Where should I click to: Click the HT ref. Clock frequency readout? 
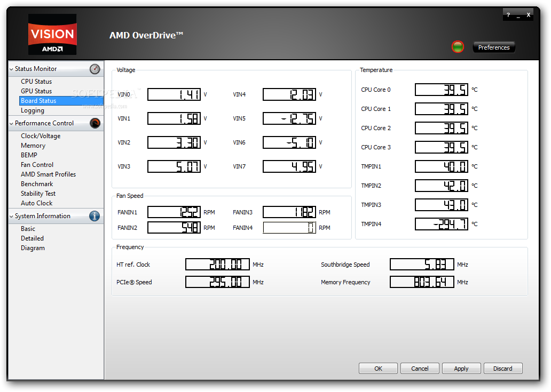pos(217,264)
